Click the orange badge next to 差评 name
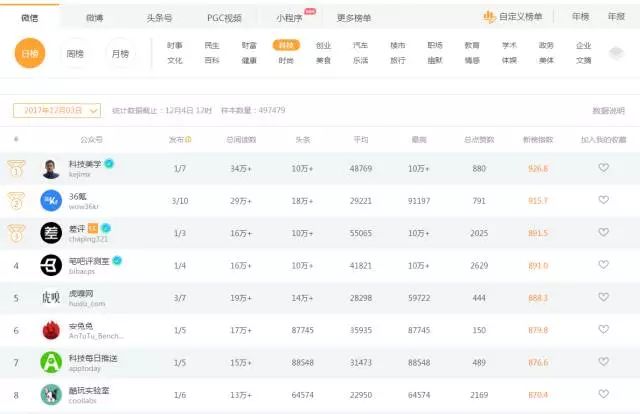Screen dimensions: 640x414 pyautogui.click(x=93, y=228)
